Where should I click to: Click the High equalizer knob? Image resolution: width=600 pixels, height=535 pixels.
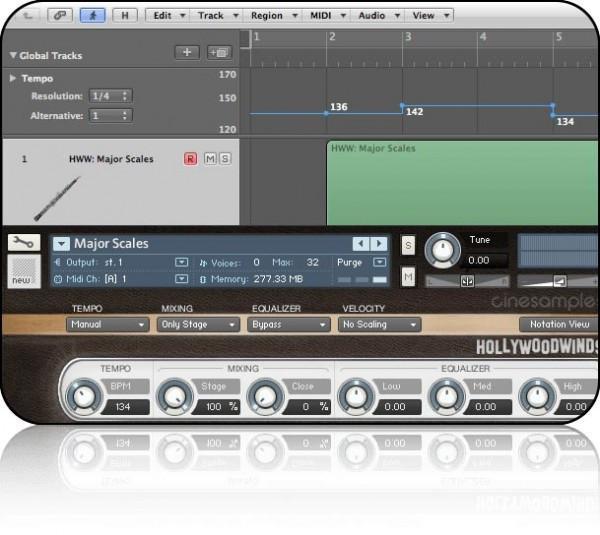[537, 397]
